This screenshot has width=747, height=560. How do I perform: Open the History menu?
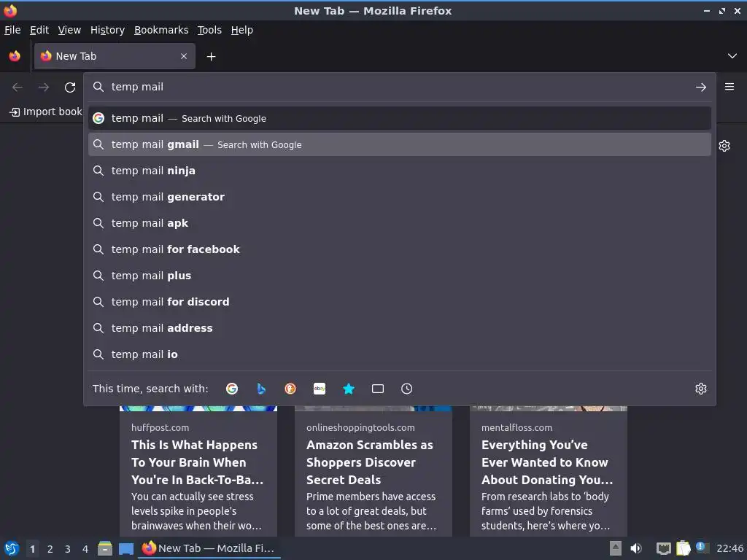[x=108, y=30]
